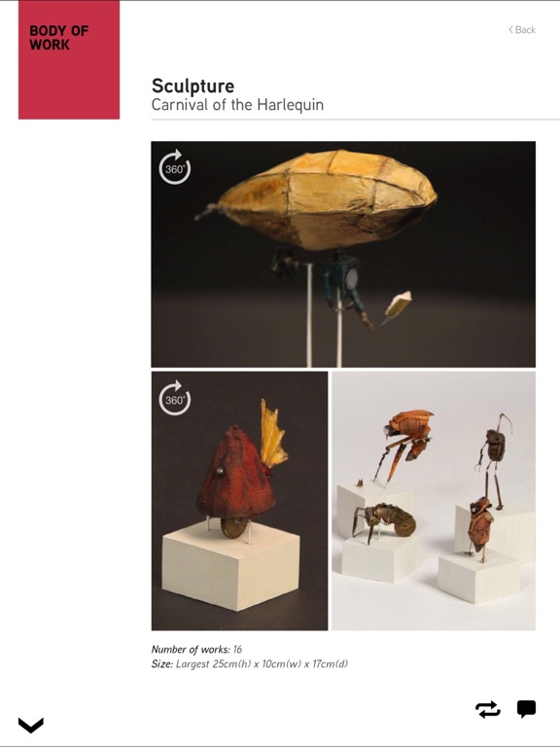Click the Size dimensions caption

pos(250,664)
